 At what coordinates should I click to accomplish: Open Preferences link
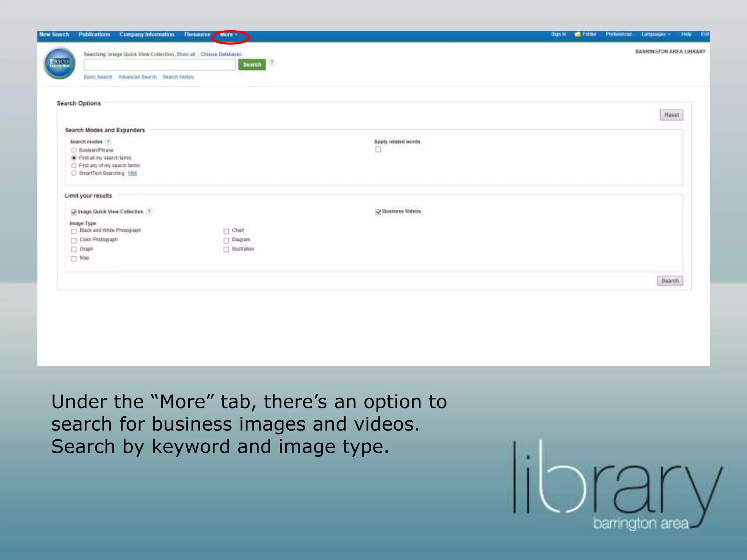tap(619, 34)
